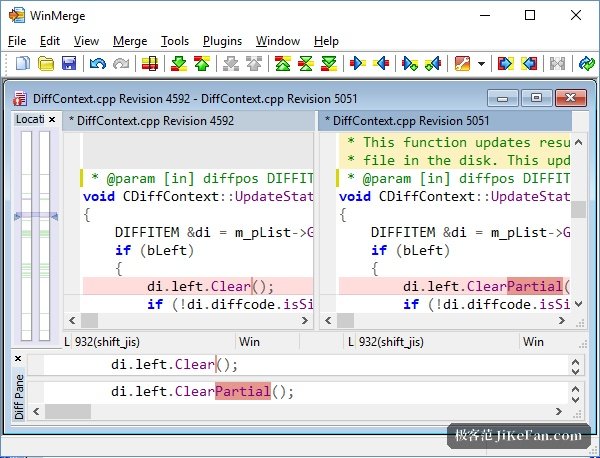Screen dimensions: 600x458
Task: Click the grayed Redo arrow icon
Action: coord(121,64)
